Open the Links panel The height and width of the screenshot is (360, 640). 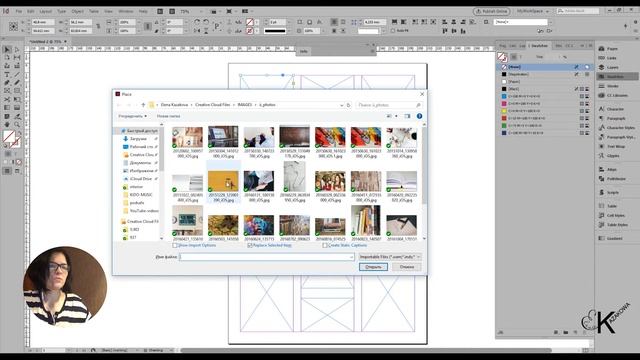[608, 58]
